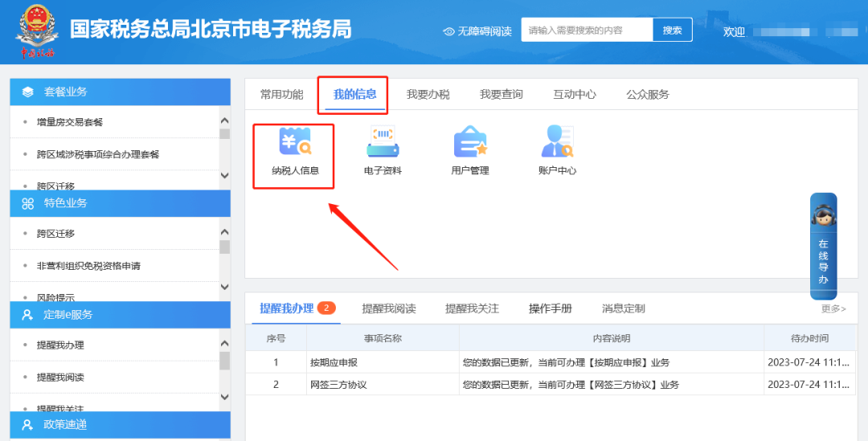
Task: Click the 更多> link
Action: point(833,308)
